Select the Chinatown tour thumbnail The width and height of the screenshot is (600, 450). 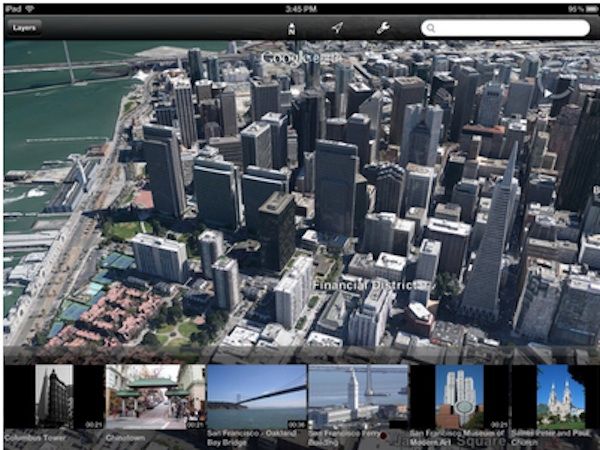pos(155,397)
